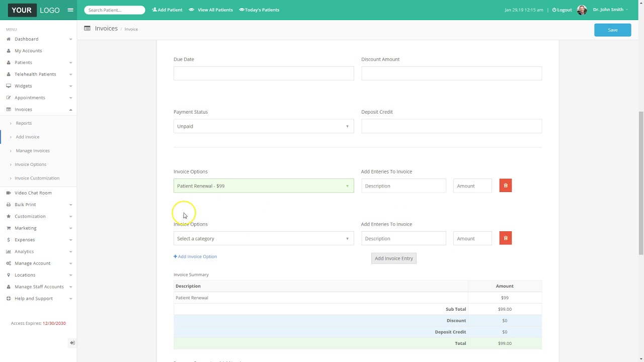Open View All Patients

pyautogui.click(x=211, y=10)
